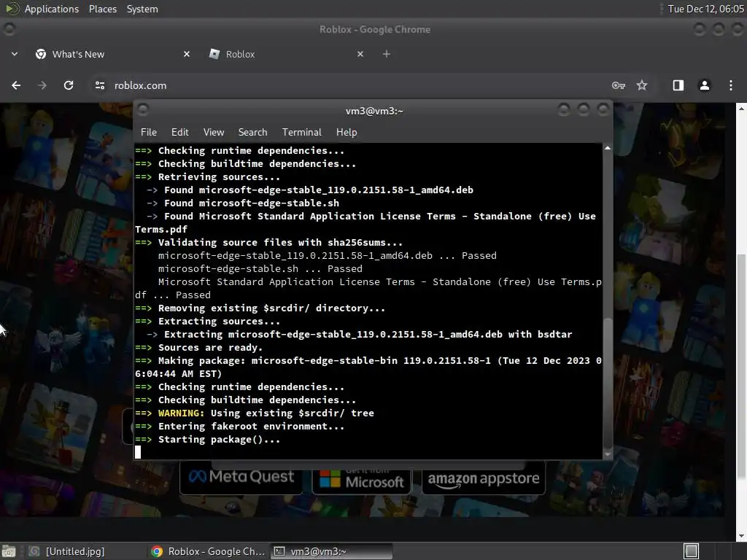Click 'Retrieving sources...' terminal line

pyautogui.click(x=207, y=176)
